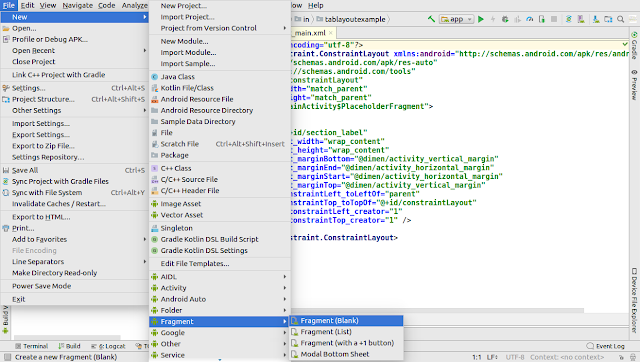Viewport: 640px width, 362px height.
Task: Open the app run configuration dropdown
Action: (x=456, y=19)
